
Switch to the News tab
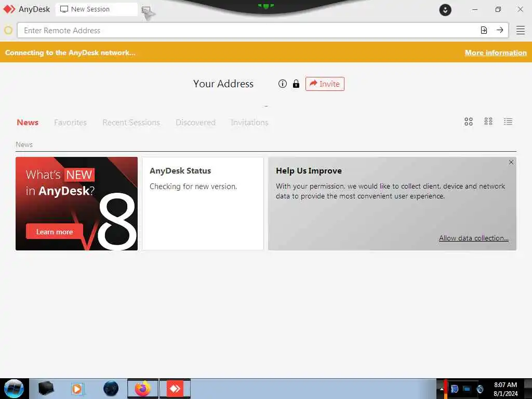28,123
